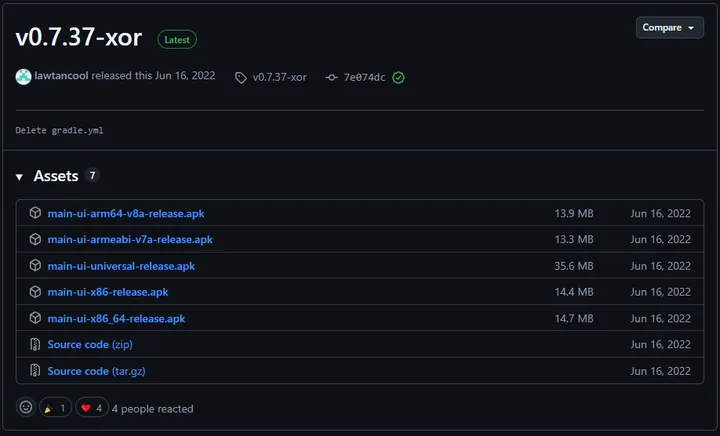Toggle the party popper reaction
This screenshot has width=720, height=436.
click(x=56, y=408)
